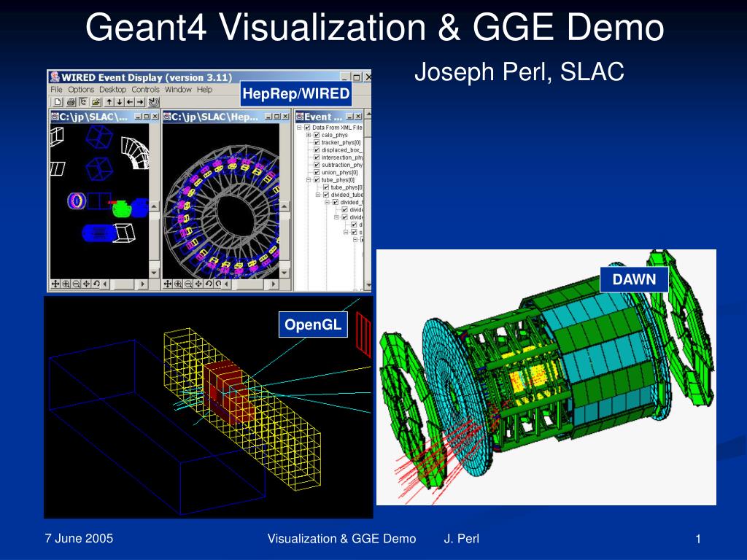This screenshot has height=560, width=747.
Task: Toggle the event tree view toolbar icon
Action: point(83,102)
